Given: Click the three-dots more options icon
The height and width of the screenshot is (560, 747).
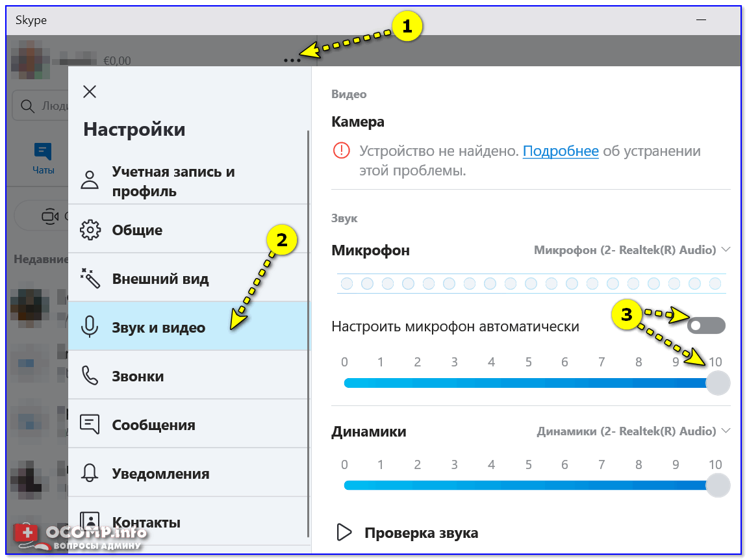Looking at the screenshot, I should [x=292, y=60].
